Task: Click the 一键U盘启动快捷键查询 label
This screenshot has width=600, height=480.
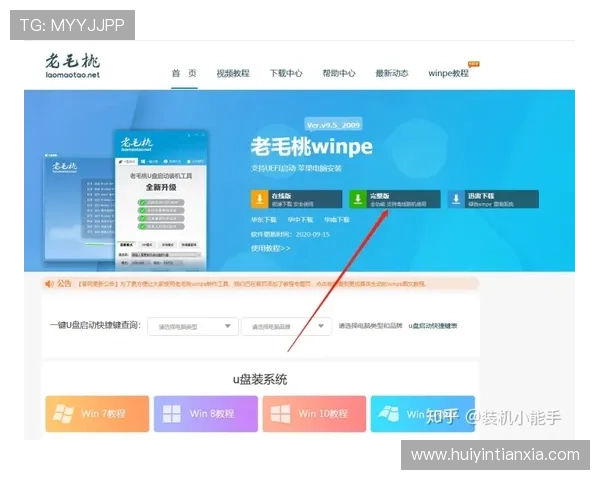Action: tap(95, 325)
